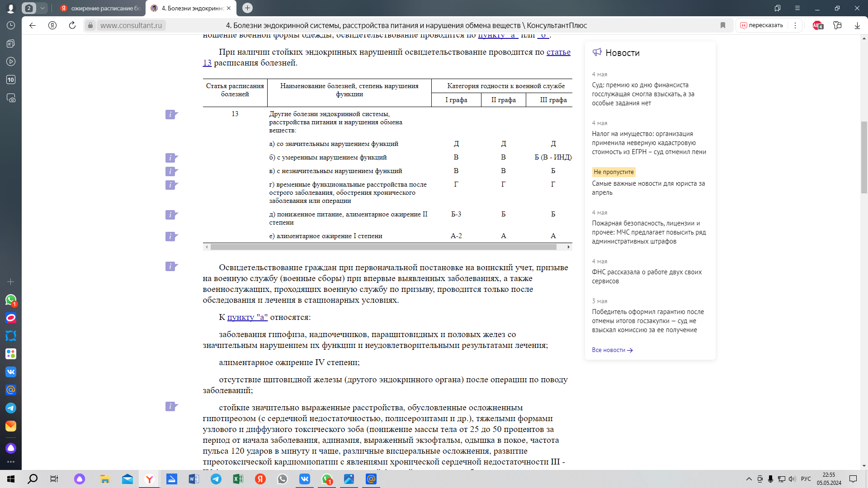Viewport: 868px width, 488px height.
Task: Click the table's horizontal scrollbar
Action: [x=383, y=247]
